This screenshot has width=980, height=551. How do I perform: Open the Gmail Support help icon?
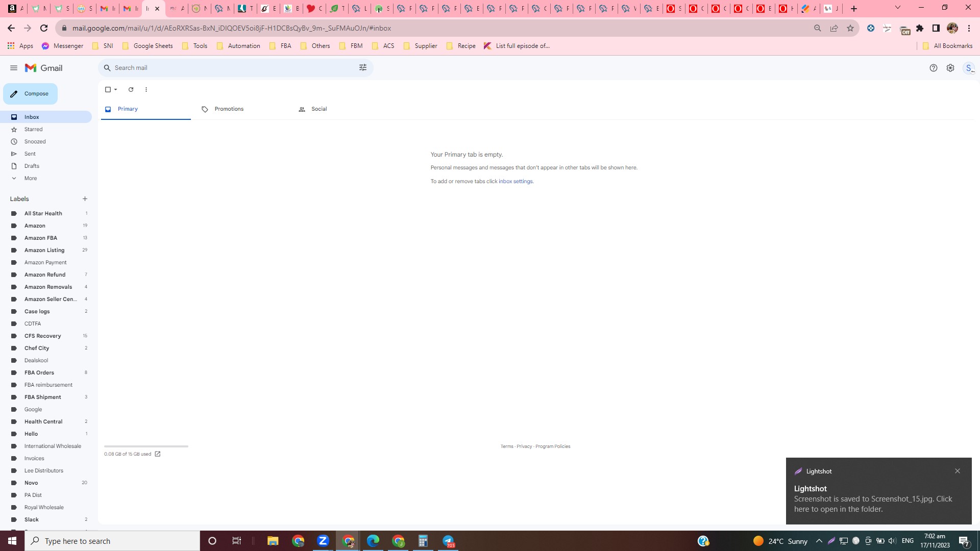click(x=934, y=68)
